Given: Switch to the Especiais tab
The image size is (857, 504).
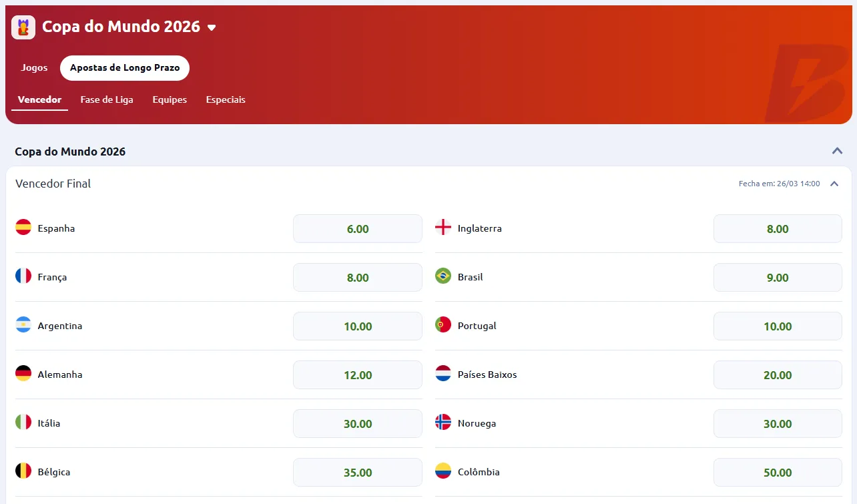Looking at the screenshot, I should point(226,99).
